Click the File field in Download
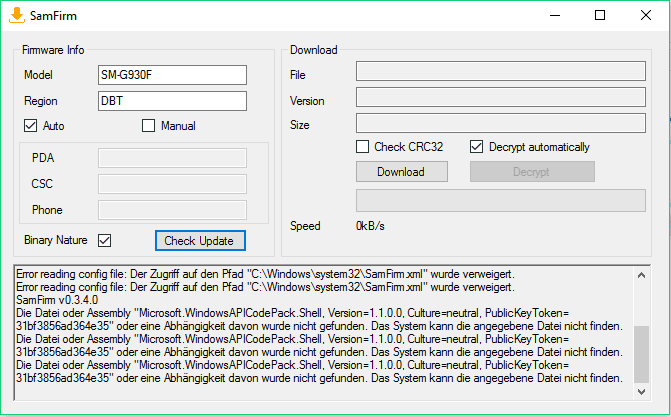Image resolution: width=671 pixels, height=417 pixels. (501, 71)
